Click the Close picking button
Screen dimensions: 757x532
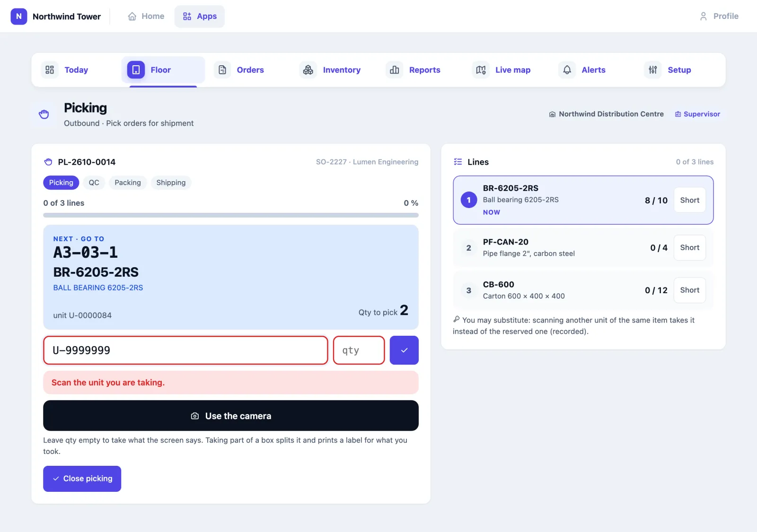(x=82, y=479)
